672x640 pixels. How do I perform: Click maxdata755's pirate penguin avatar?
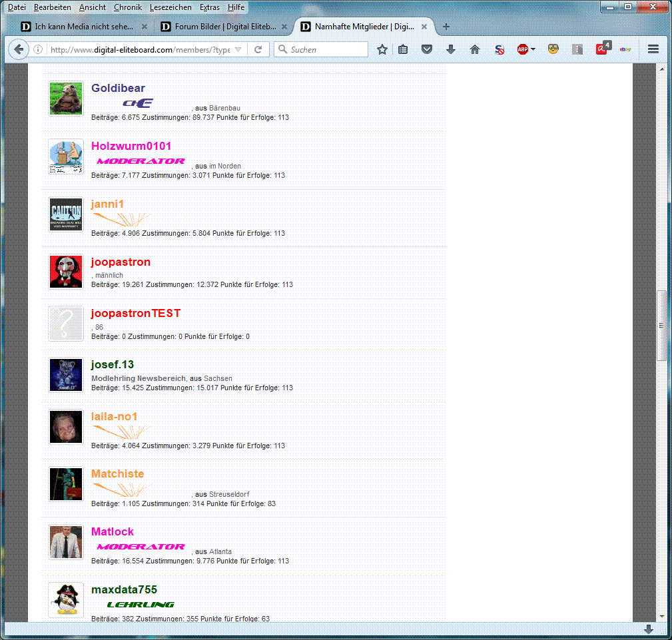click(x=65, y=600)
